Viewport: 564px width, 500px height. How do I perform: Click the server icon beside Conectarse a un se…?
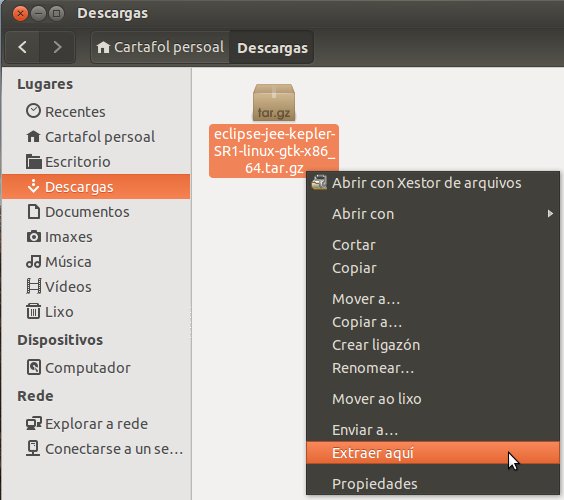tap(33, 448)
